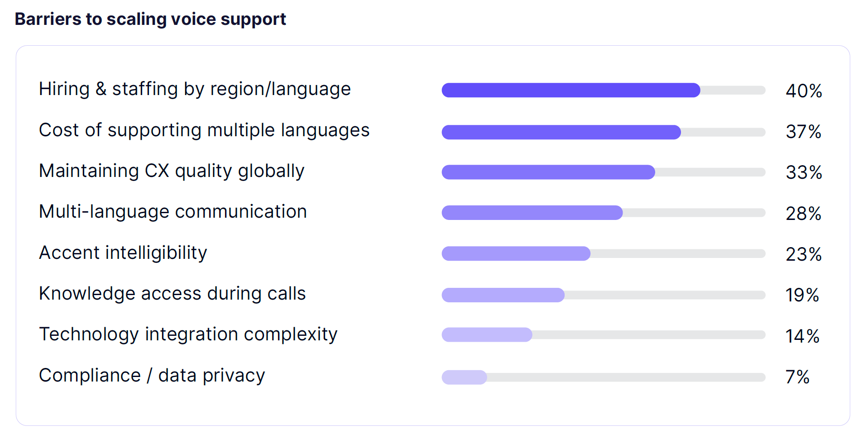Image resolution: width=868 pixels, height=439 pixels.
Task: Click the Maintaining CX quality bar
Action: (x=604, y=172)
